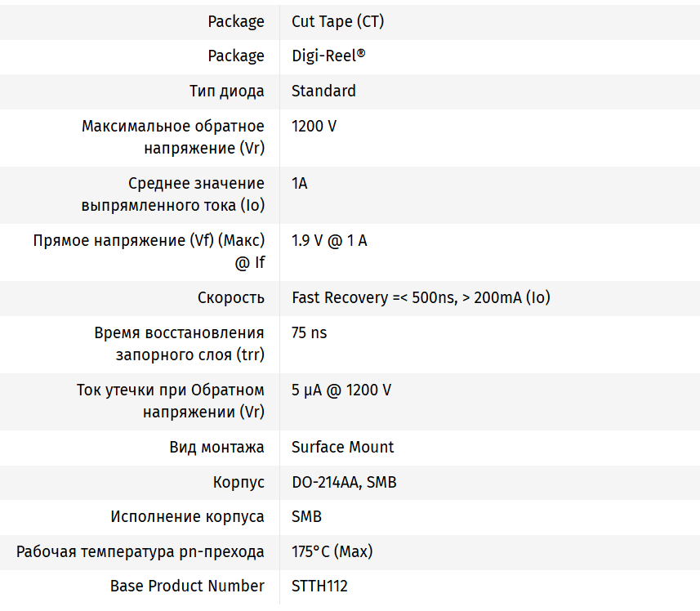Click the '1A' rectified current value

tap(300, 184)
